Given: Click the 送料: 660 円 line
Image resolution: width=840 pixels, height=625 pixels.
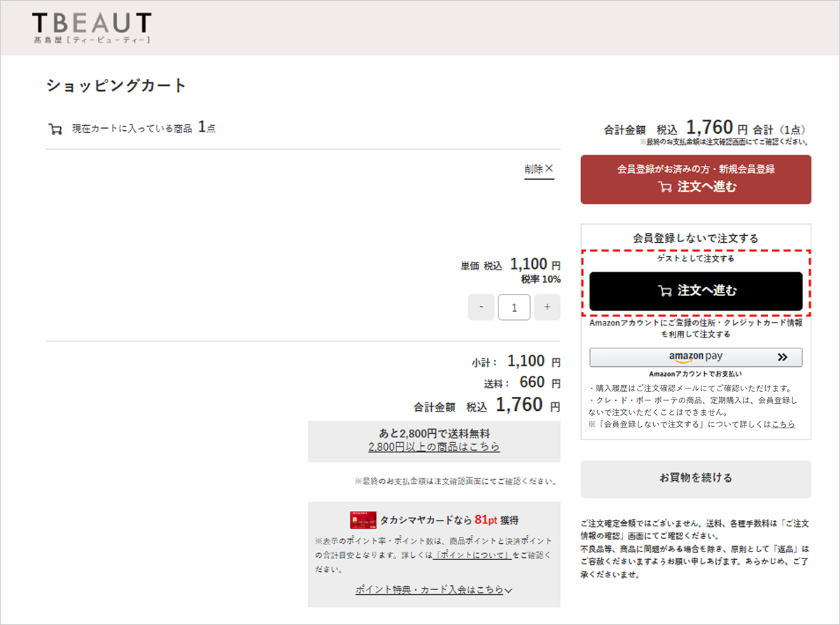Looking at the screenshot, I should tap(522, 383).
